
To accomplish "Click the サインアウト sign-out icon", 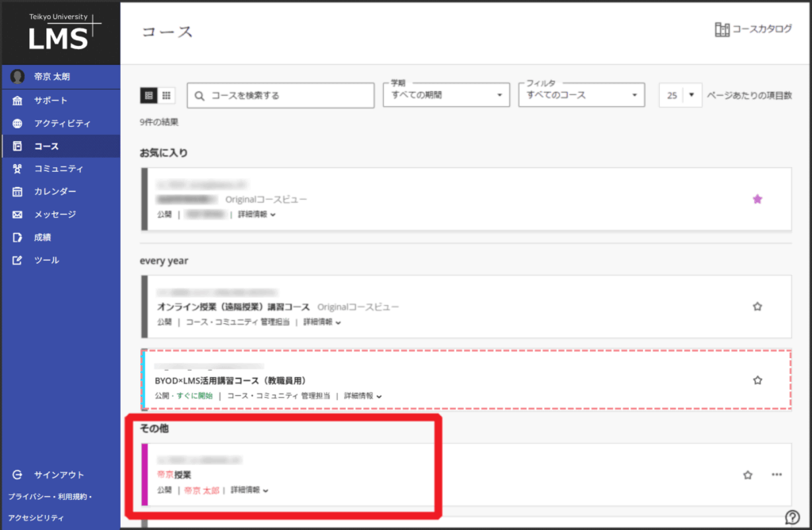I will 17,475.
